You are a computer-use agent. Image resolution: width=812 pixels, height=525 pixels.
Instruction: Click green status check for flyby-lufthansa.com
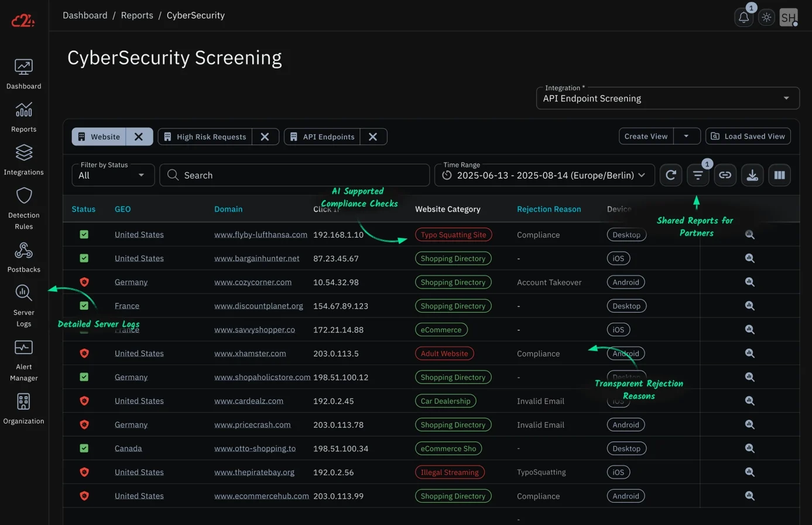[84, 235]
